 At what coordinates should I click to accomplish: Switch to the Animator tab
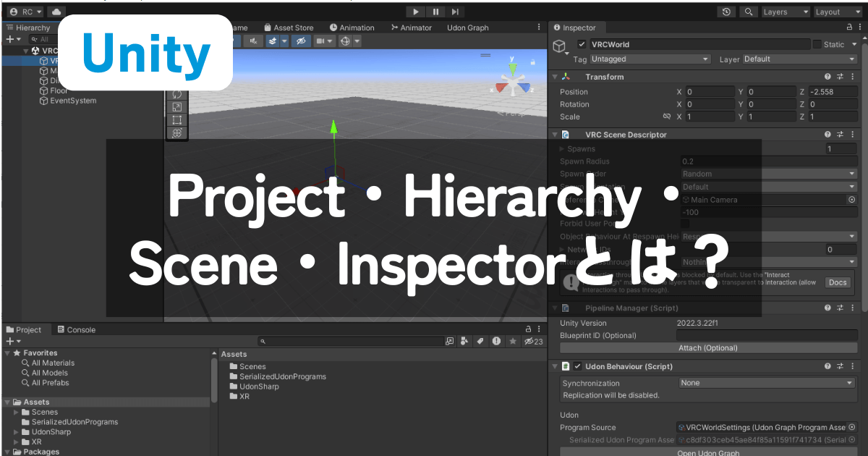click(x=412, y=28)
